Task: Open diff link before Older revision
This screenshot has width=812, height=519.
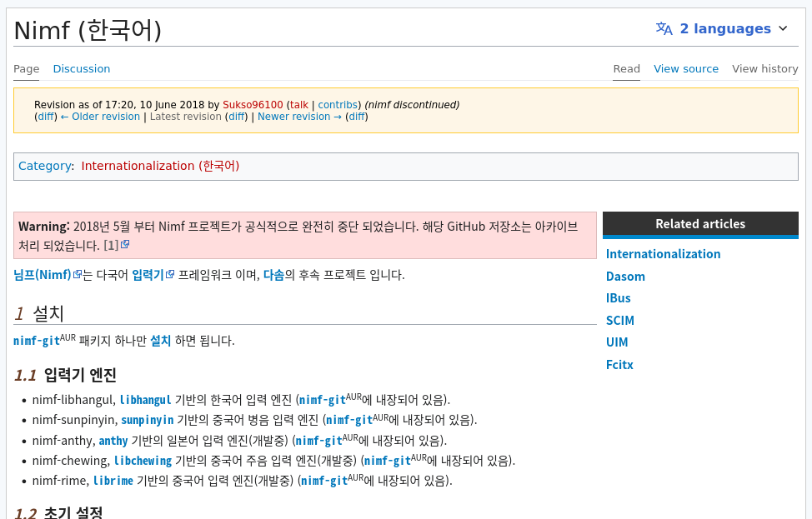Action: point(46,117)
